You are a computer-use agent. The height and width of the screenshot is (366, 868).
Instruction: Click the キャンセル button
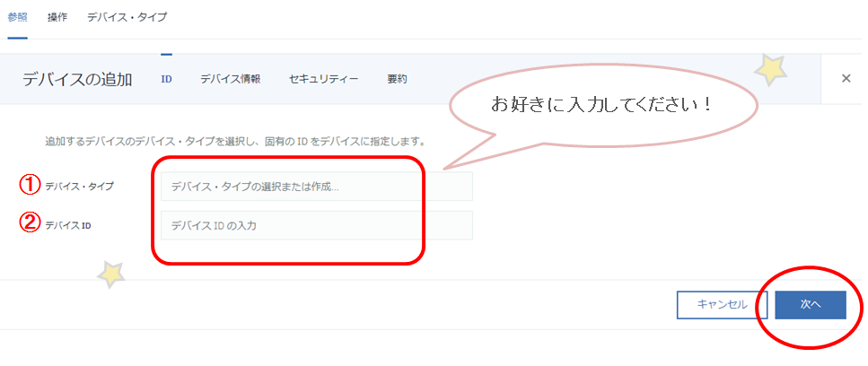722,305
